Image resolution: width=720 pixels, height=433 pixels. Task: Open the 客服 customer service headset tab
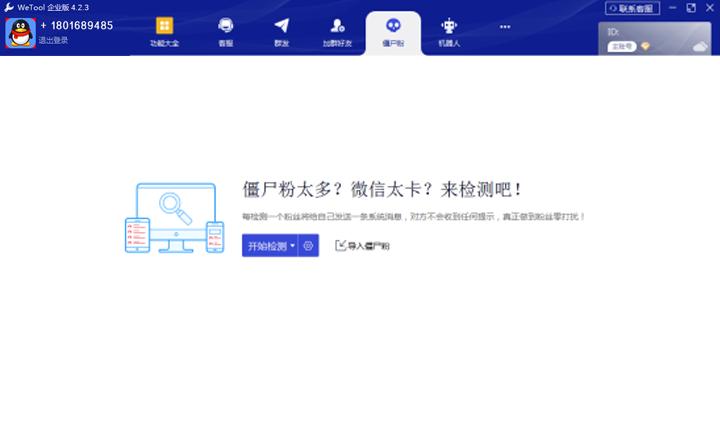coord(225,32)
